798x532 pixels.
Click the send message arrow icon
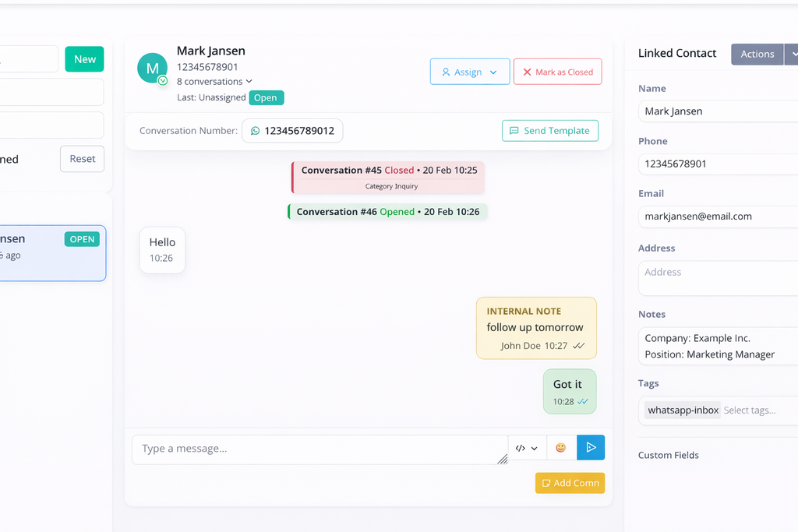pos(591,448)
